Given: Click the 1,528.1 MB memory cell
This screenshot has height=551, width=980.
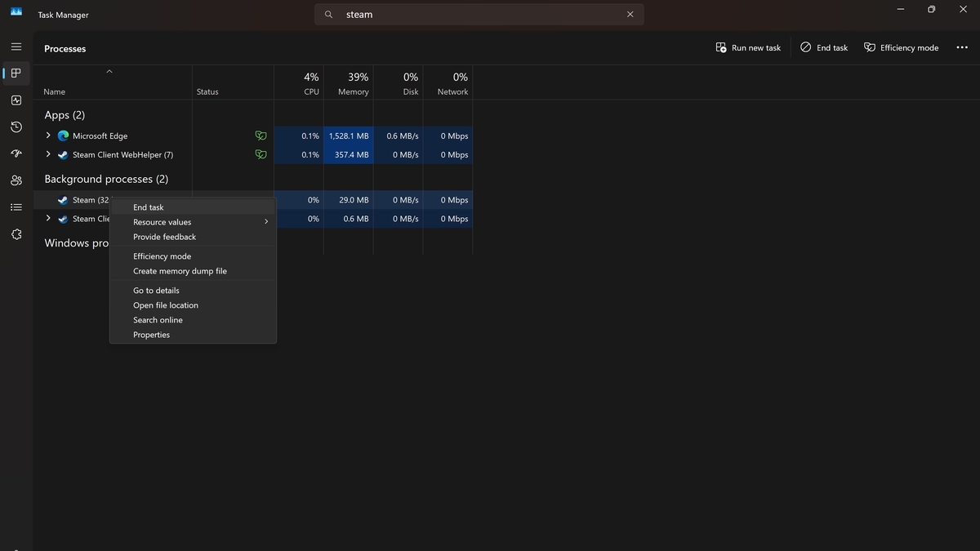Looking at the screenshot, I should pyautogui.click(x=349, y=136).
